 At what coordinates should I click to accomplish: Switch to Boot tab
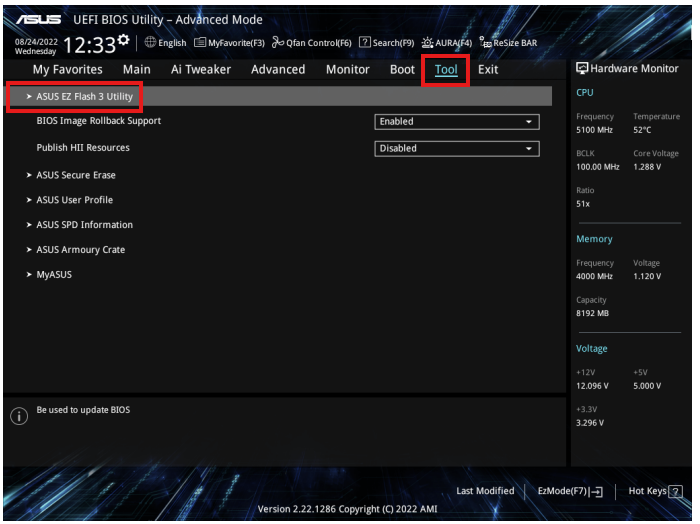[x=402, y=70]
